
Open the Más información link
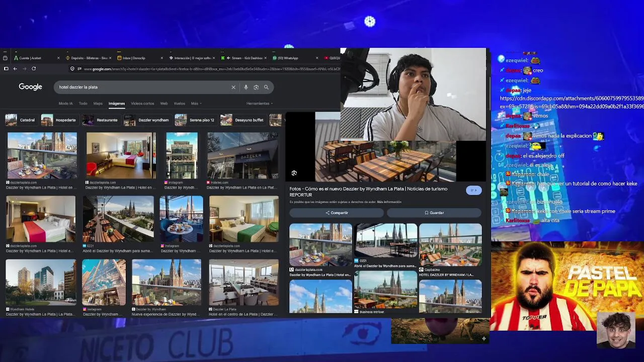point(389,202)
